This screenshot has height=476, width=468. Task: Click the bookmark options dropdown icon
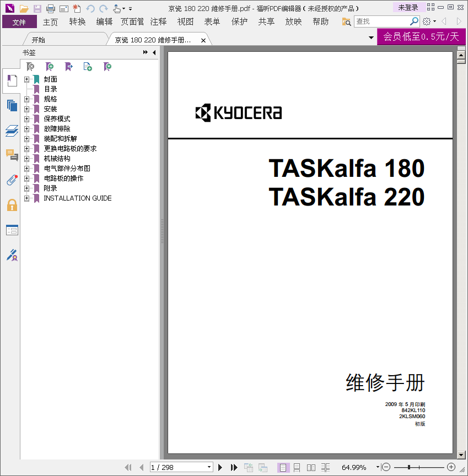[x=107, y=67]
